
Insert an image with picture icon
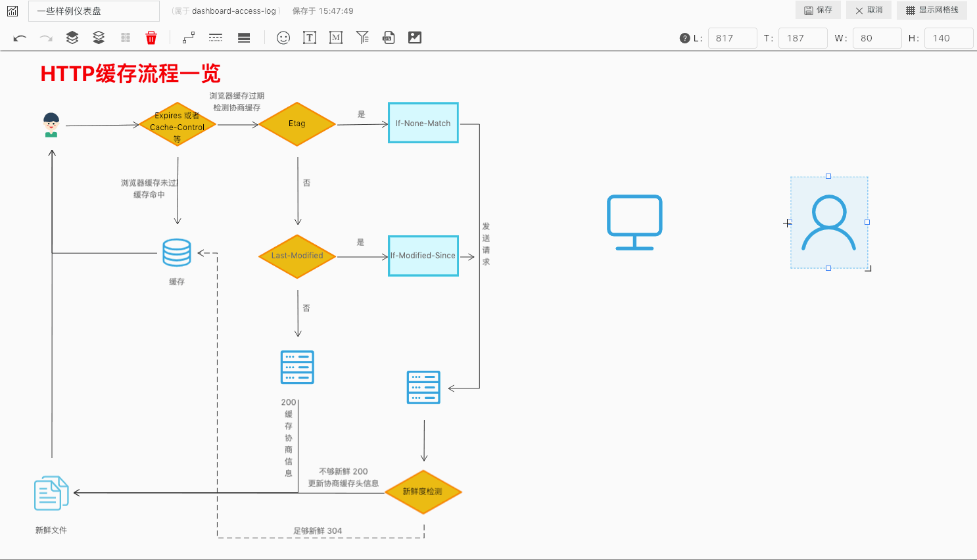pos(415,38)
